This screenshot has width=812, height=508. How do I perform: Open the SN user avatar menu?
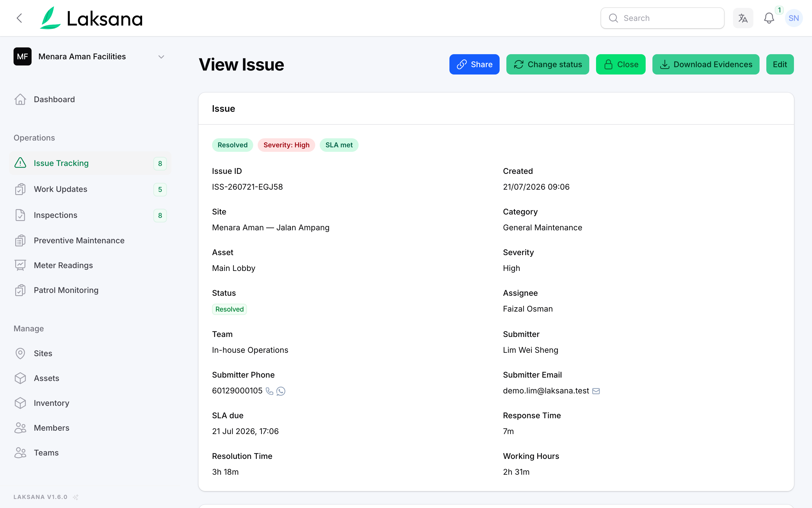(794, 18)
